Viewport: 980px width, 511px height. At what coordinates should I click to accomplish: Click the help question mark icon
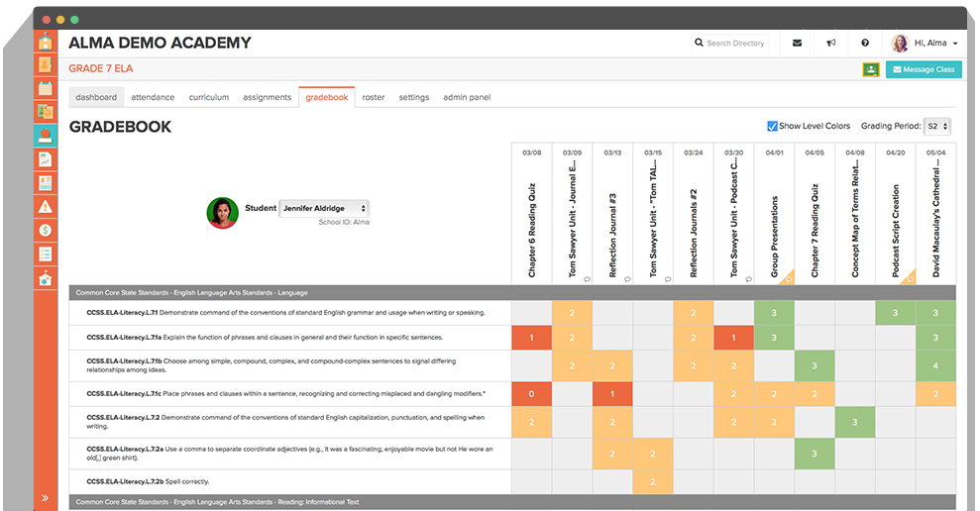(x=865, y=44)
